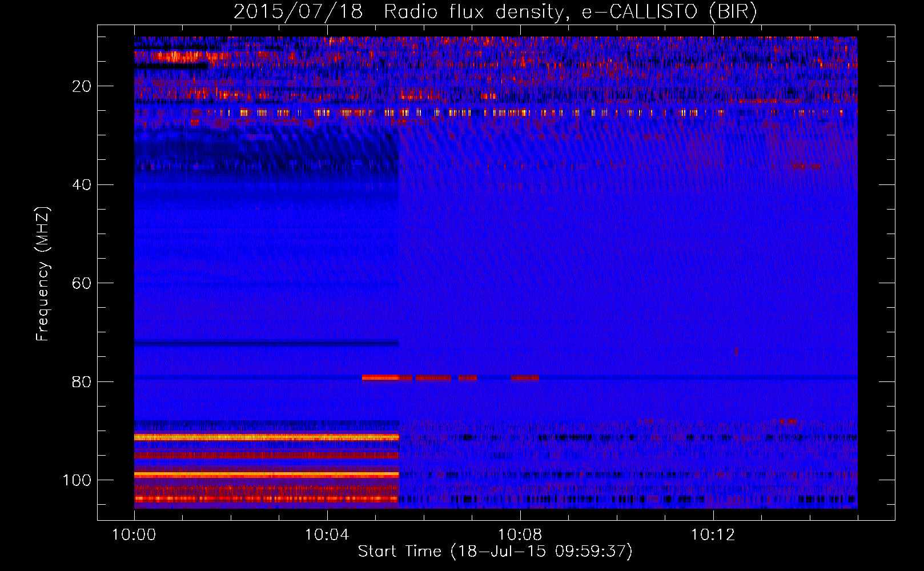Click the '40' frequency tick label

pos(82,185)
